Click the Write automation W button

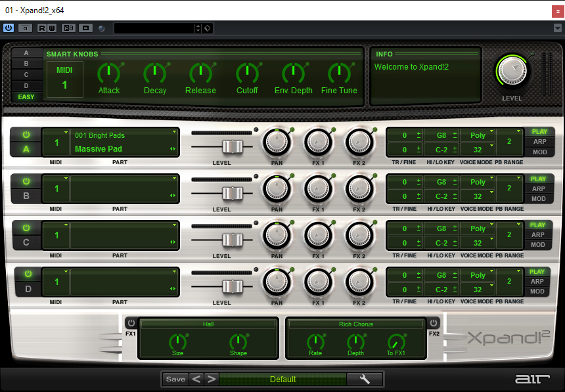pos(51,28)
